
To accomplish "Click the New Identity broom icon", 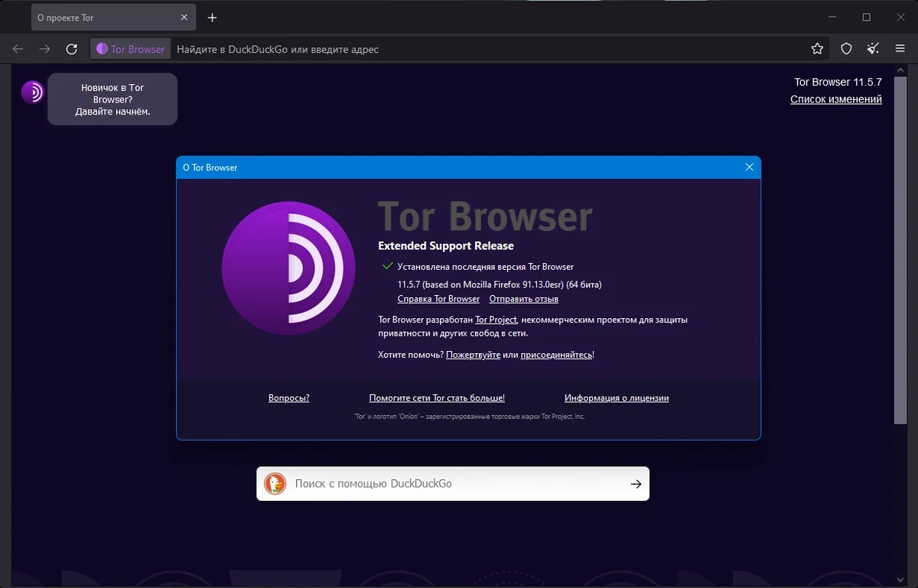I will (873, 49).
